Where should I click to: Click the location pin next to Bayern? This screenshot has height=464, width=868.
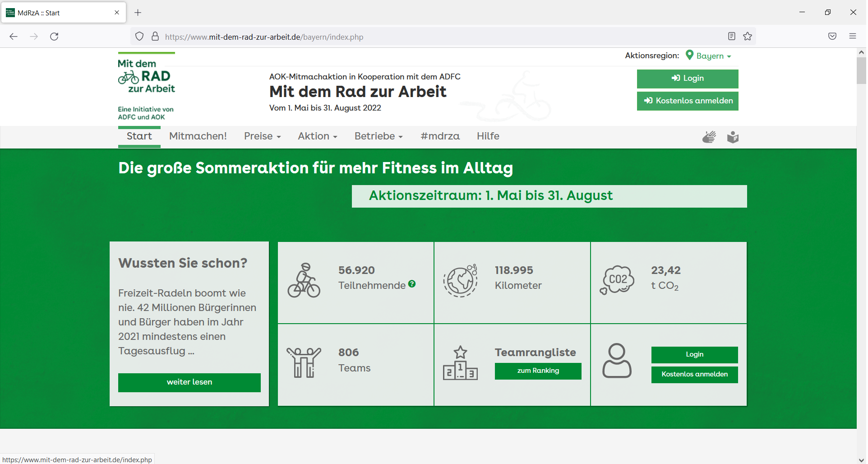pos(689,55)
